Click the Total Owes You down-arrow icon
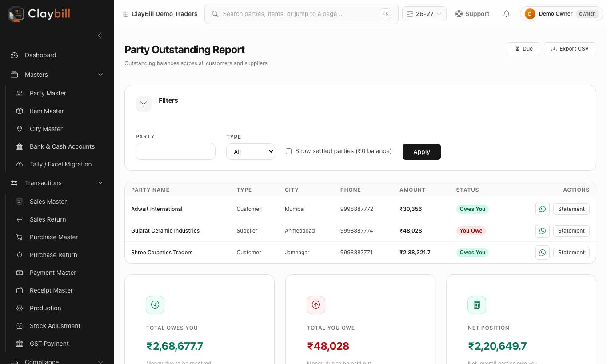Viewport: 607px width, 364px height. pos(155,305)
